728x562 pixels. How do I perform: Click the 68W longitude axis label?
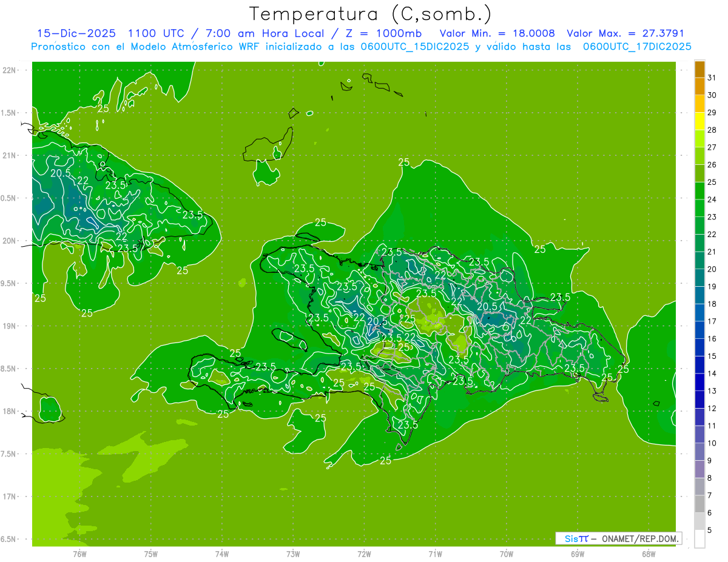click(x=649, y=554)
